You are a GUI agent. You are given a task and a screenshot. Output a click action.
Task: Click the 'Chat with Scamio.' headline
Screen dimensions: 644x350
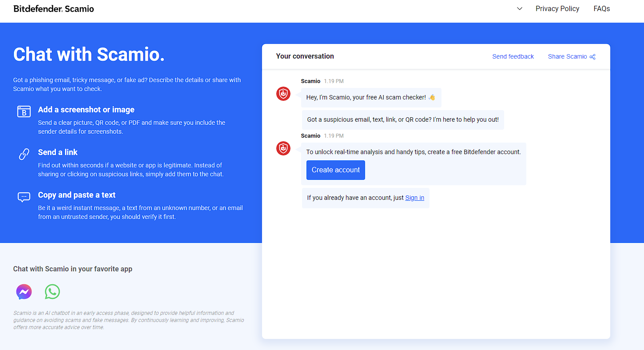point(89,54)
